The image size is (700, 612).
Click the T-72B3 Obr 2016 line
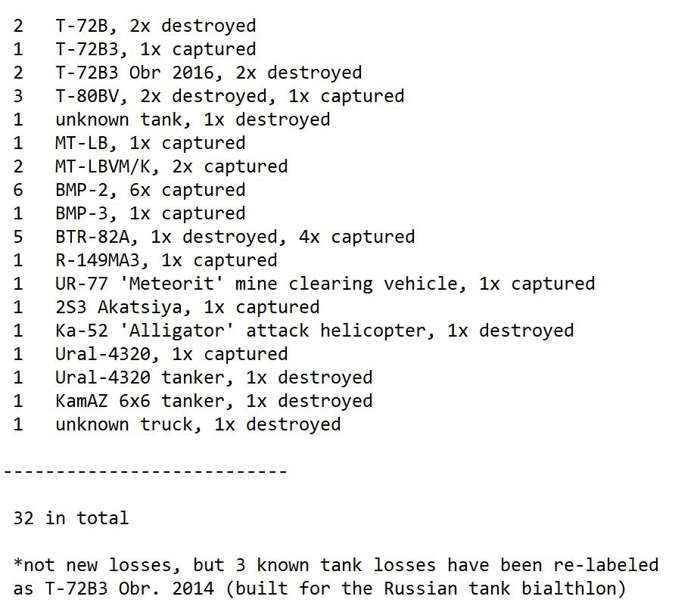click(x=208, y=73)
